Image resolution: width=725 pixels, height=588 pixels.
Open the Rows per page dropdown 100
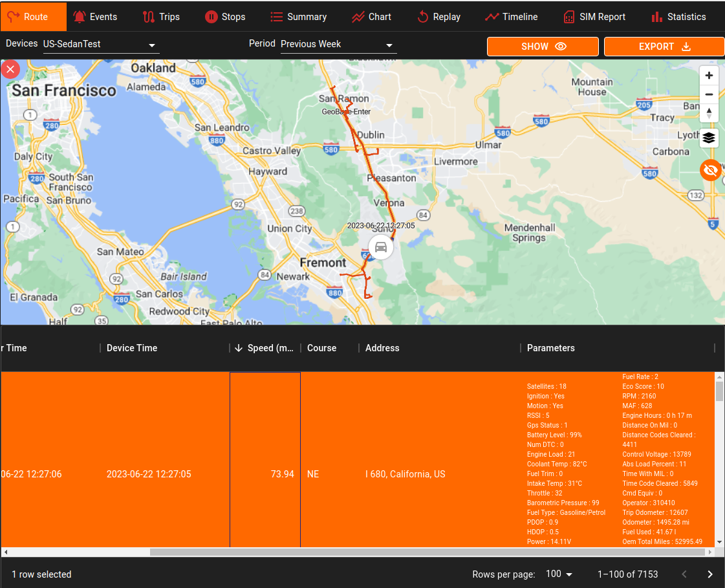tap(559, 574)
